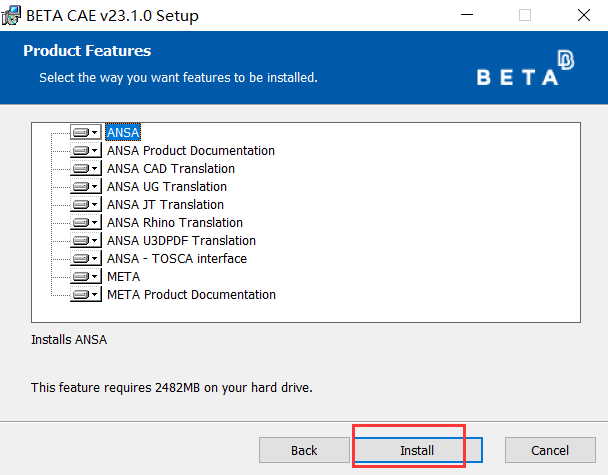Select ANSA JT Translation in feature tree
The width and height of the screenshot is (608, 475).
(x=166, y=204)
